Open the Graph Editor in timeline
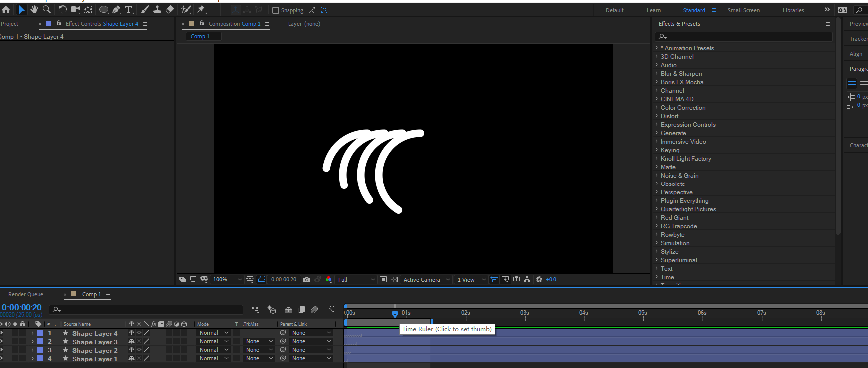Screen dimensions: 868x368 click(331, 310)
